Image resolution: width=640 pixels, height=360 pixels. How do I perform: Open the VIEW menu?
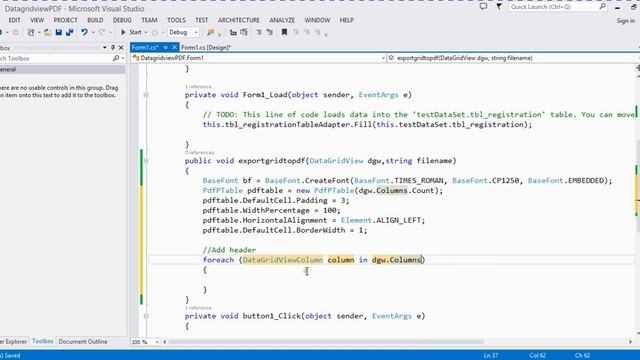coord(37,20)
